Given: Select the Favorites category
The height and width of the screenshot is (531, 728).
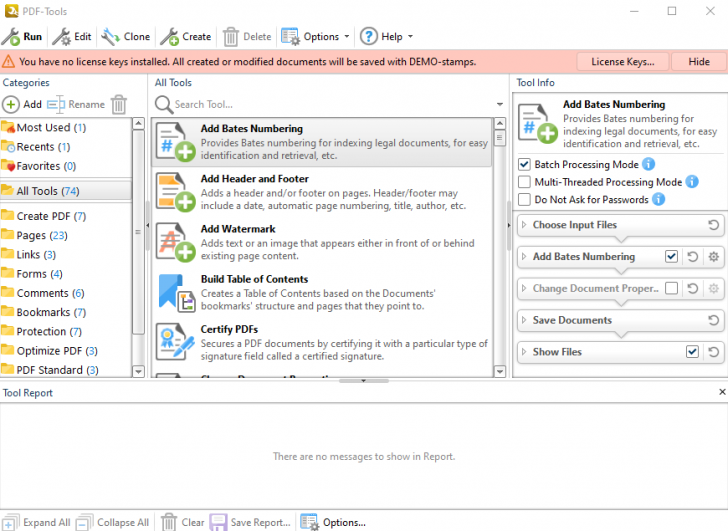Looking at the screenshot, I should pos(66,166).
